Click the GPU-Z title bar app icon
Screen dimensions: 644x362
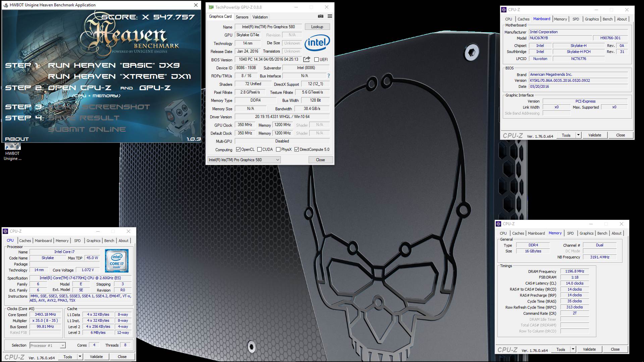click(x=211, y=7)
